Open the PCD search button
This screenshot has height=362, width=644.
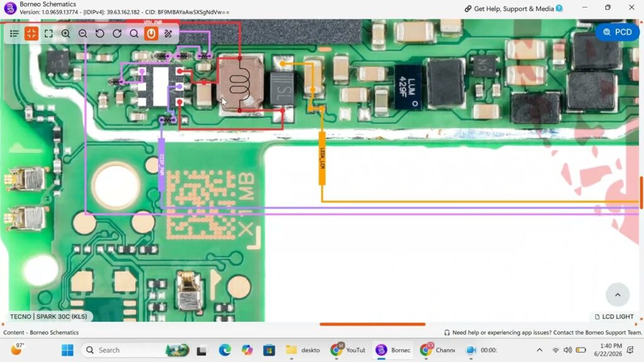pos(618,32)
